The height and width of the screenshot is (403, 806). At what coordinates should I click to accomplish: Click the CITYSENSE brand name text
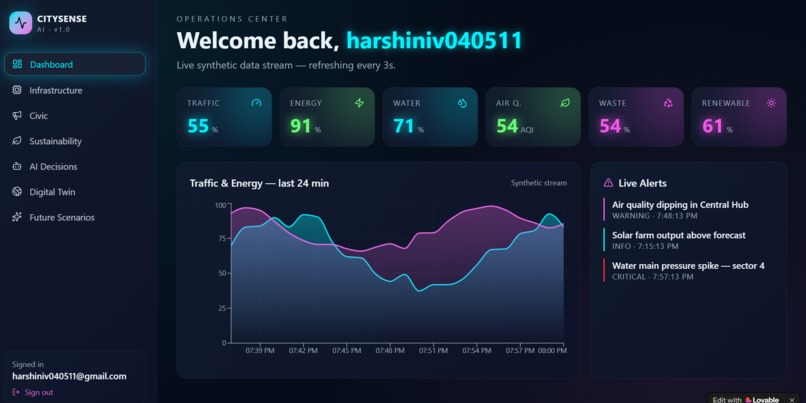click(62, 19)
